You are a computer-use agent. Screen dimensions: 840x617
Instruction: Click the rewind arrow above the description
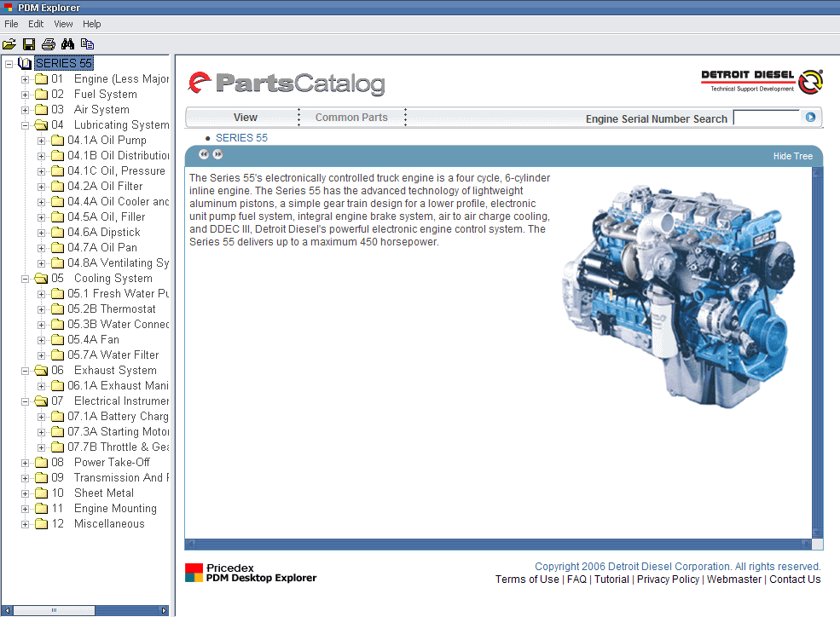coord(204,154)
